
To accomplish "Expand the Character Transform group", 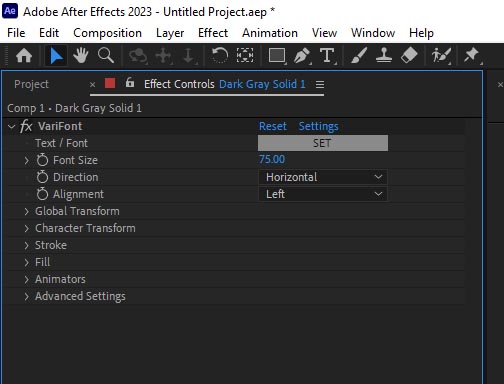I will pyautogui.click(x=27, y=228).
